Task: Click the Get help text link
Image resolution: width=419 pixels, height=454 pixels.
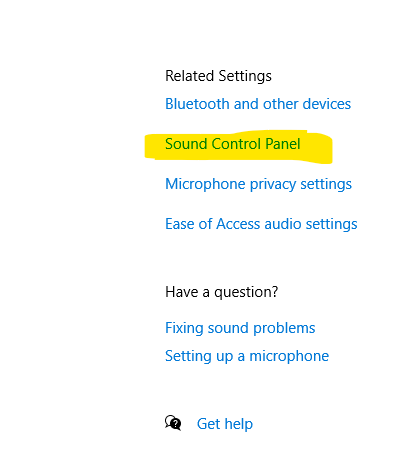Action: (x=225, y=424)
